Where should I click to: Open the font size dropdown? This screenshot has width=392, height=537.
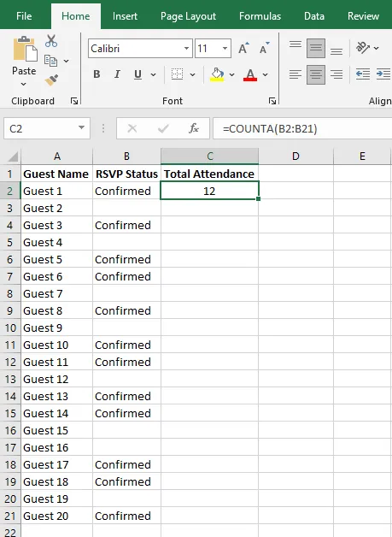coord(225,48)
